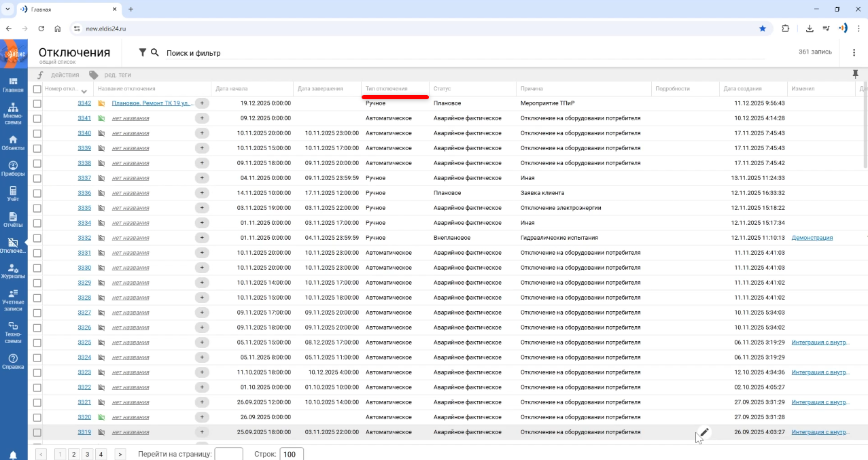This screenshot has width=868, height=460.
Task: Open the Мнемосхемы sidebar section
Action: pos(13,113)
